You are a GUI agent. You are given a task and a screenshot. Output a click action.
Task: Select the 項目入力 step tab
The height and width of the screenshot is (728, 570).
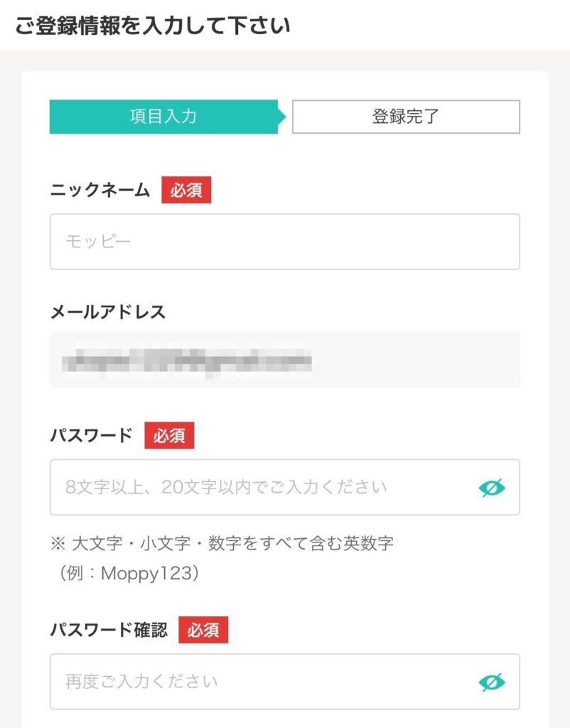163,117
